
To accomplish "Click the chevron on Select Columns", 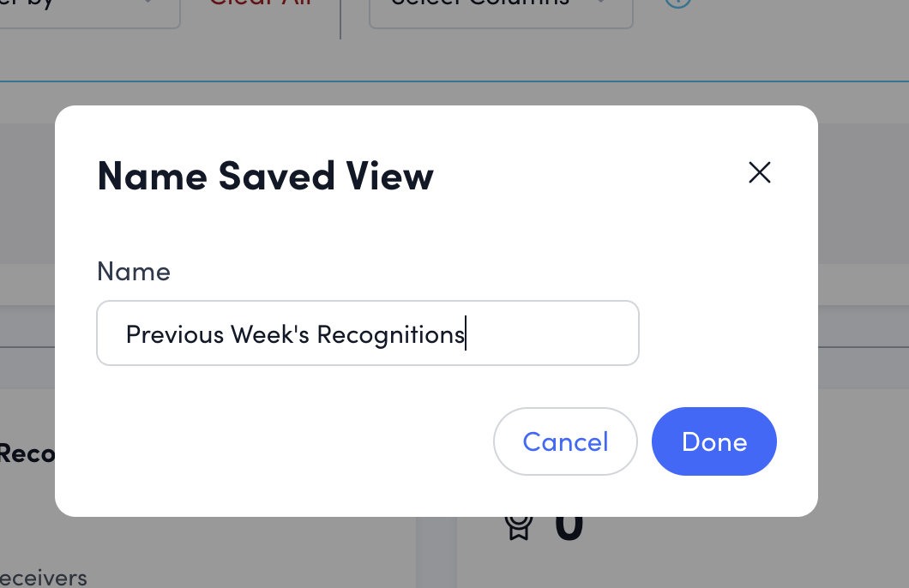I will point(600,3).
